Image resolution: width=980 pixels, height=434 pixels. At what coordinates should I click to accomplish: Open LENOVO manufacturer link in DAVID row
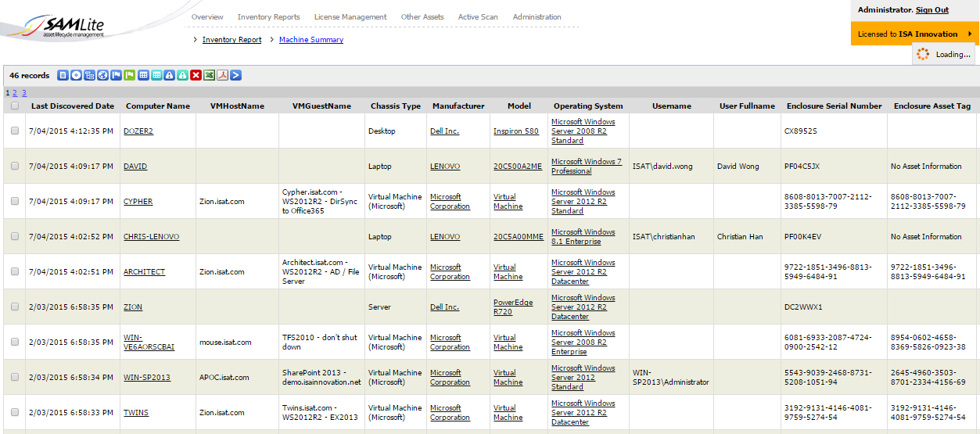(x=445, y=167)
